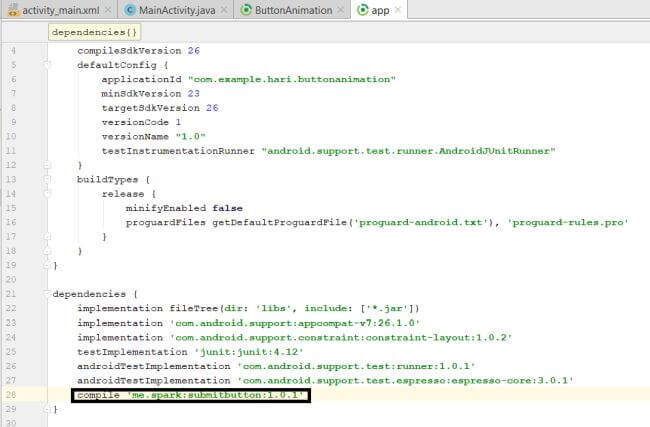650x427 pixels.
Task: Place cursor on the applicationId string
Action: pos(292,79)
